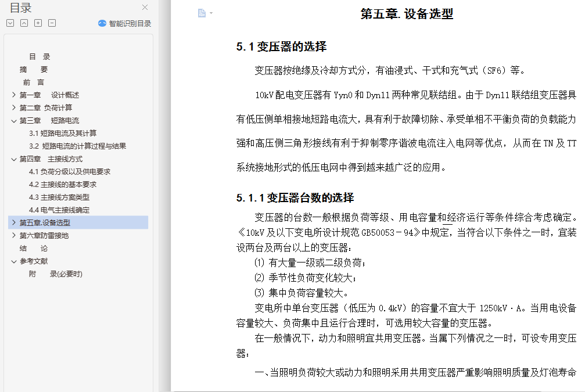Select 参考文献 in outline

[34, 261]
